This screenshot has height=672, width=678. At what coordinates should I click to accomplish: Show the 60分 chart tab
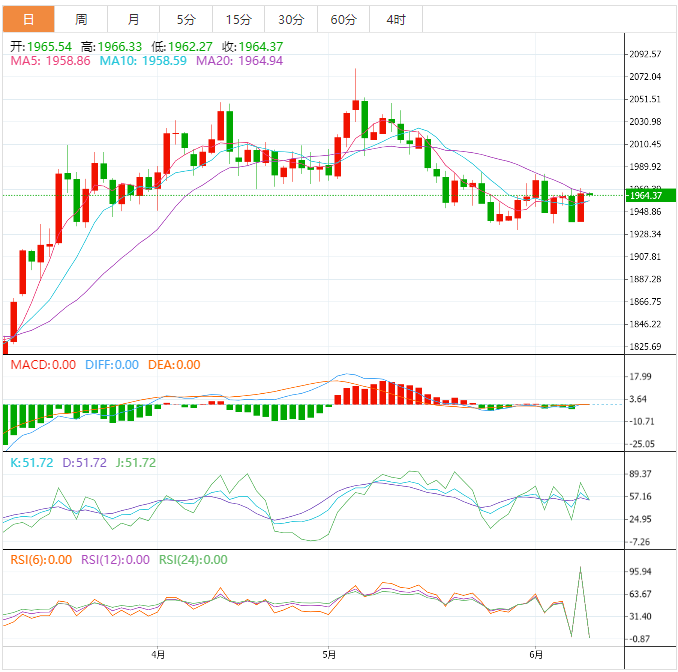(x=342, y=19)
